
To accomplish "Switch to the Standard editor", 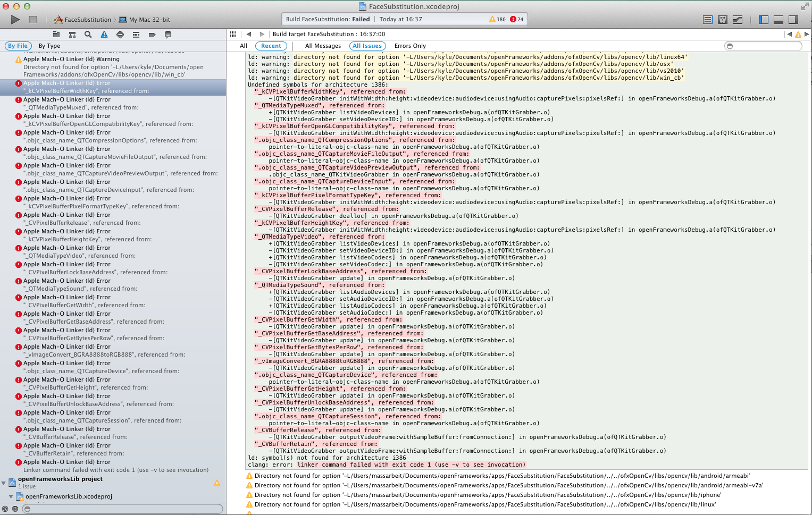I will (x=708, y=20).
